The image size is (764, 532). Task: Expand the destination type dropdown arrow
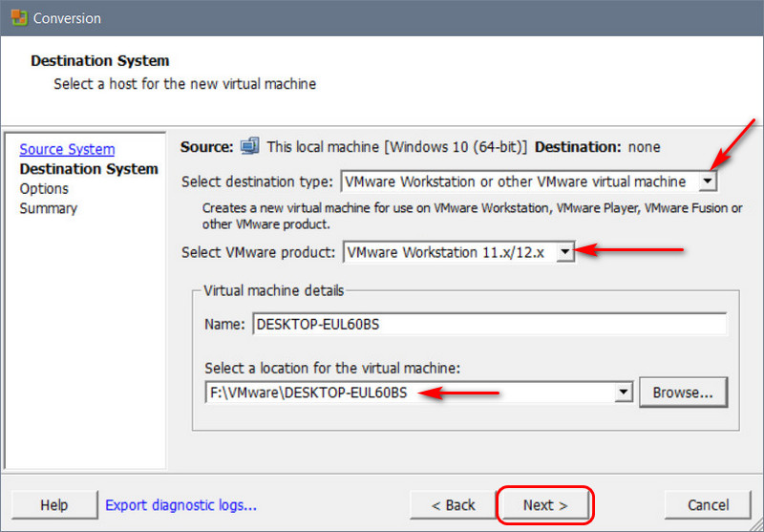pyautogui.click(x=707, y=181)
